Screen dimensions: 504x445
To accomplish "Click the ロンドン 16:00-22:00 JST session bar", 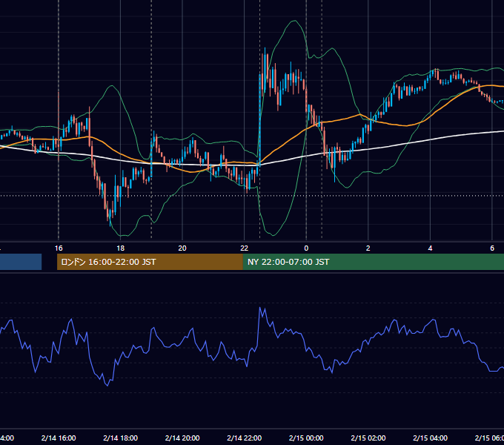I will coord(150,262).
